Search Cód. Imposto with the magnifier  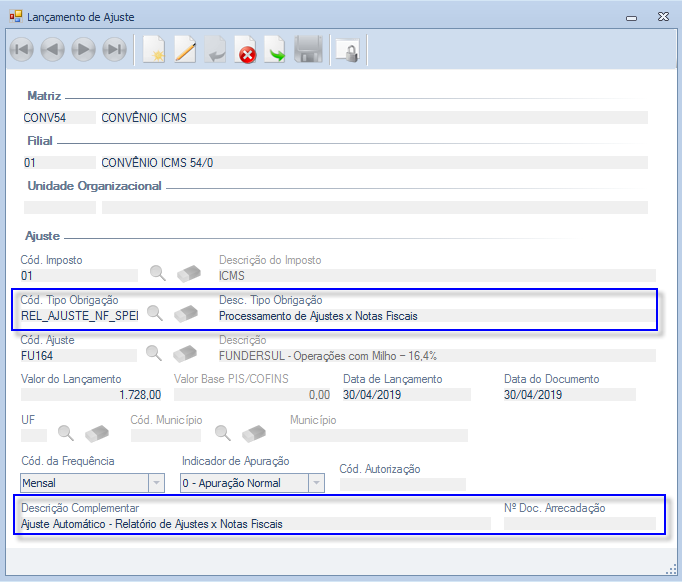pos(157,273)
